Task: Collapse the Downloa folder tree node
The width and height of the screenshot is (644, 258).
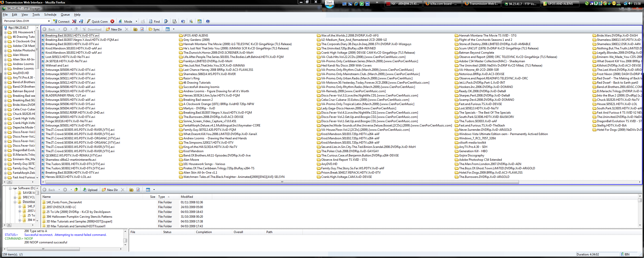Action: tap(15, 202)
